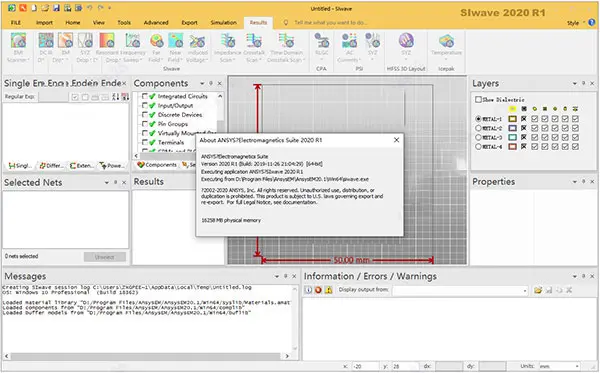Open the Components panel options dropdown arrow
Image resolution: width=600 pixels, height=373 pixels.
point(202,83)
